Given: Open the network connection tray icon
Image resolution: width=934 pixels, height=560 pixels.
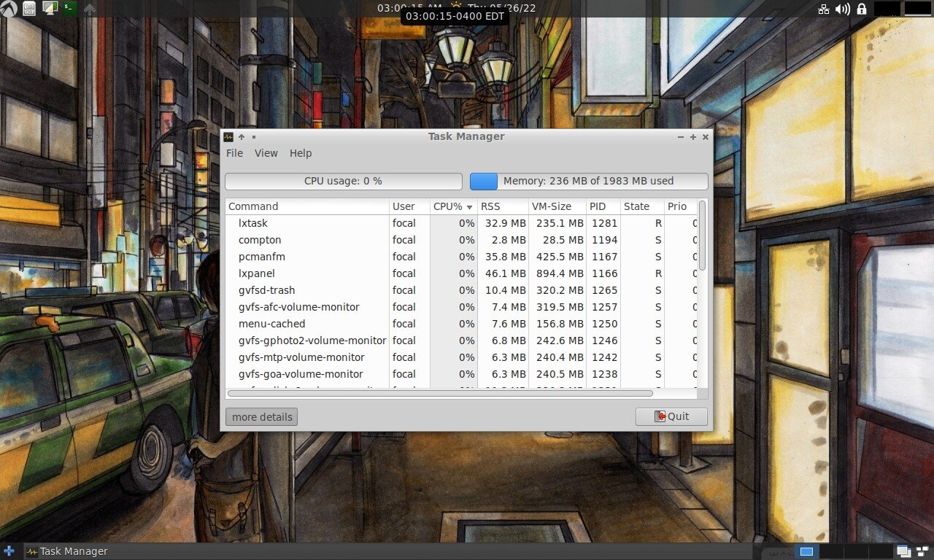Looking at the screenshot, I should [x=824, y=9].
